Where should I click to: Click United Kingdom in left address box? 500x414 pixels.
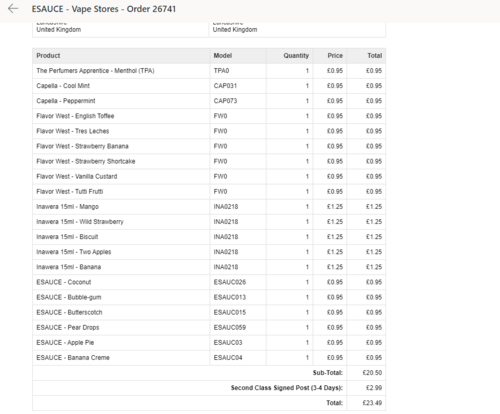pyautogui.click(x=59, y=30)
